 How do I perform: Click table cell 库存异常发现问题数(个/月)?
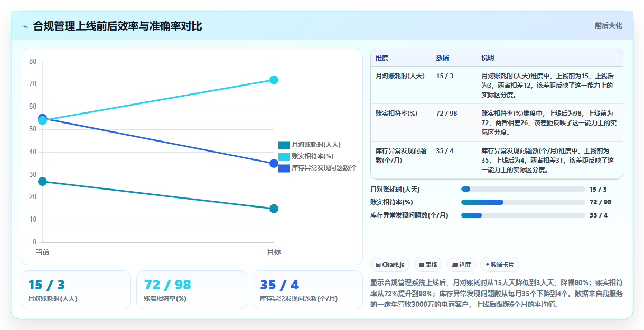click(401, 155)
